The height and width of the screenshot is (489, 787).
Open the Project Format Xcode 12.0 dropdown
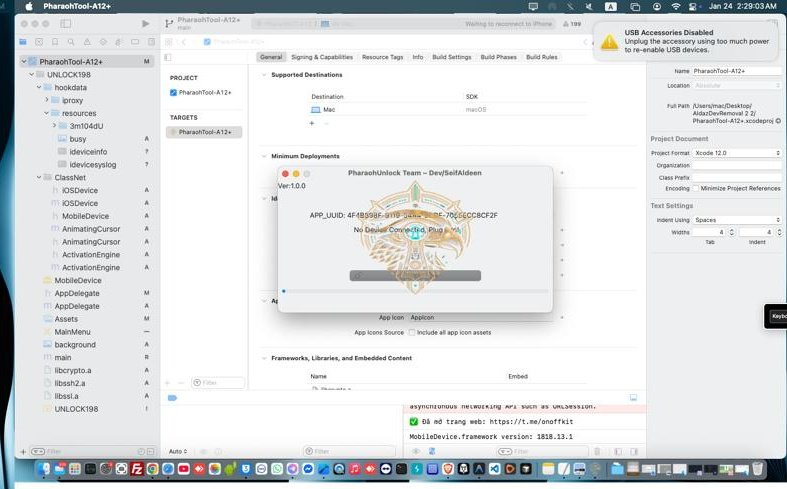pyautogui.click(x=737, y=153)
